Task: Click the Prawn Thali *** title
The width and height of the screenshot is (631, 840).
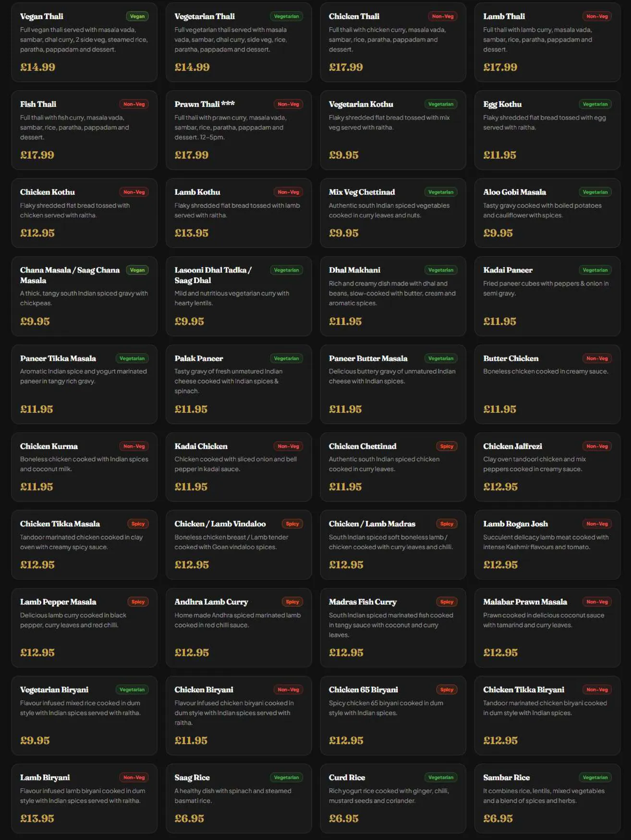Action: pos(205,104)
